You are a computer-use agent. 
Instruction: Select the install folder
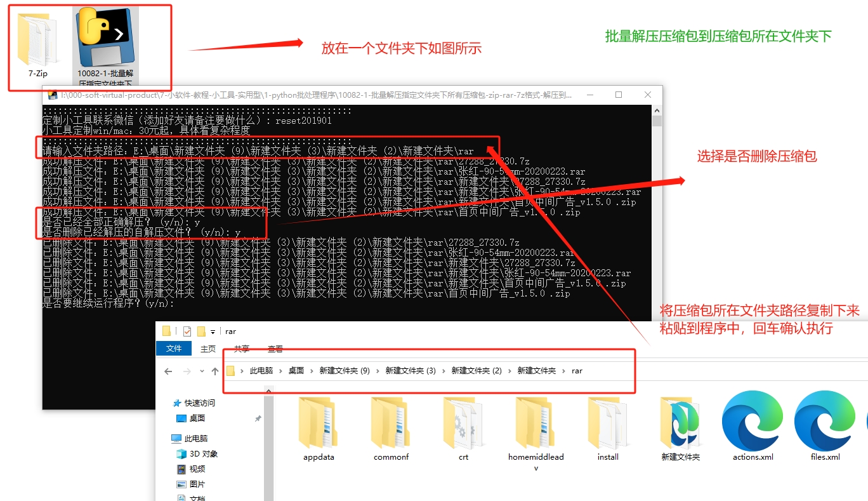(608, 429)
